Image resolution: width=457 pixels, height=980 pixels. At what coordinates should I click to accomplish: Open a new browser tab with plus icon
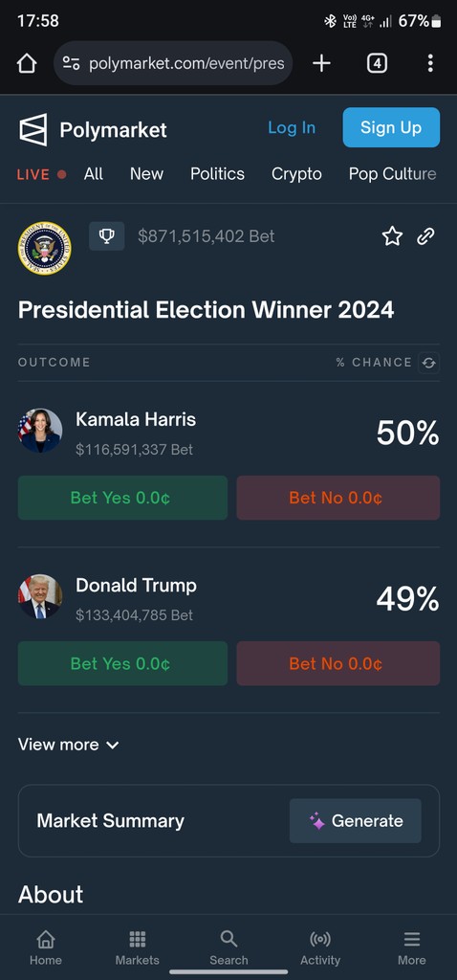click(321, 63)
